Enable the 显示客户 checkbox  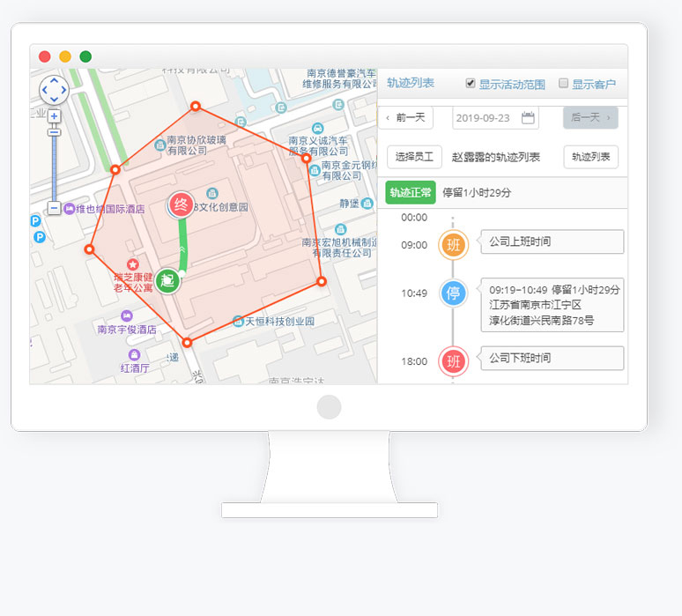pyautogui.click(x=563, y=83)
